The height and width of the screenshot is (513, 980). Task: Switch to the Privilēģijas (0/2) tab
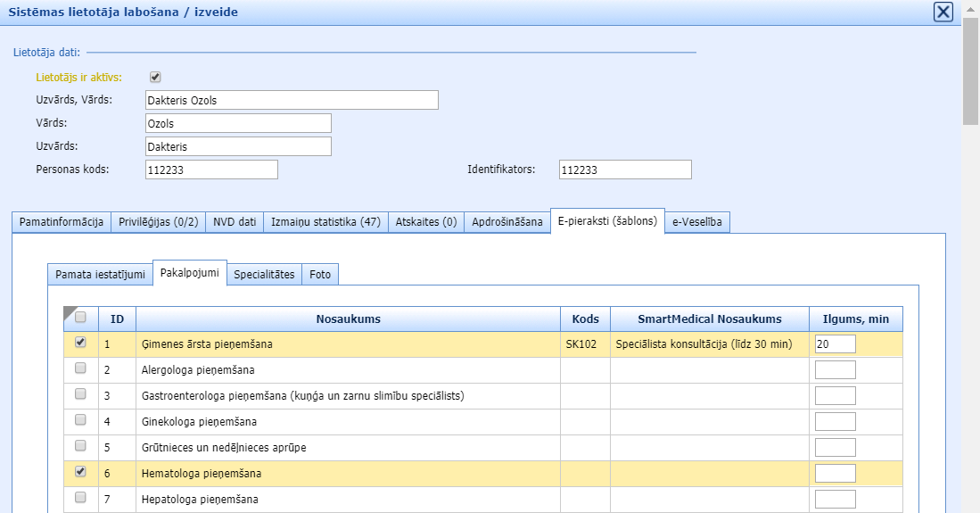coord(159,222)
